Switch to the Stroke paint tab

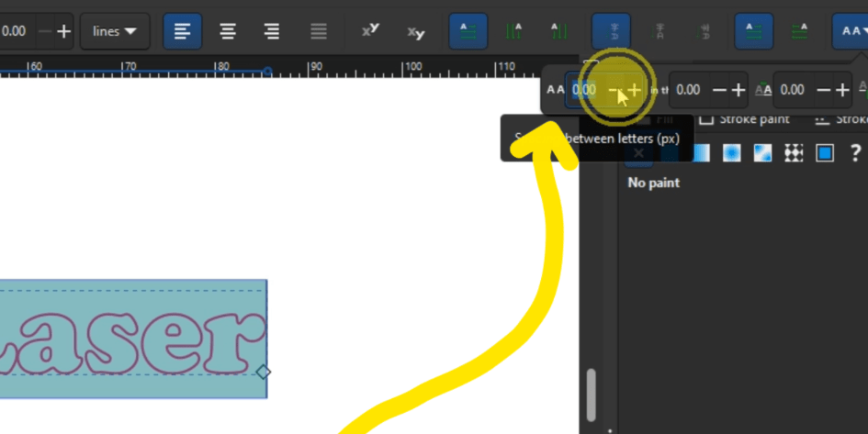point(745,119)
